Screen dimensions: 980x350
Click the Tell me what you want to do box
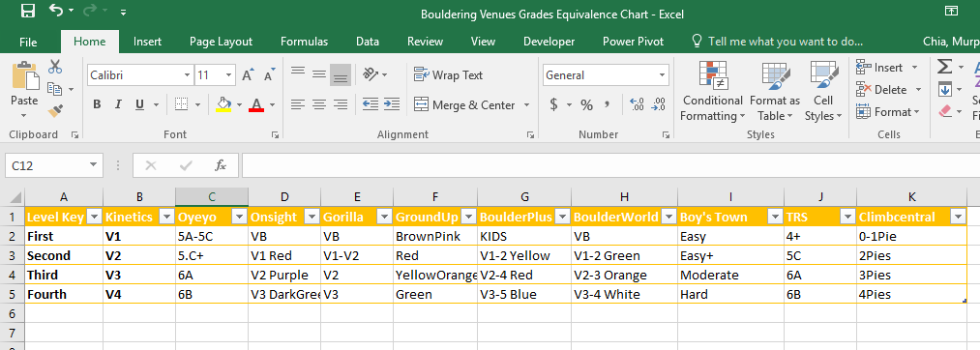778,42
